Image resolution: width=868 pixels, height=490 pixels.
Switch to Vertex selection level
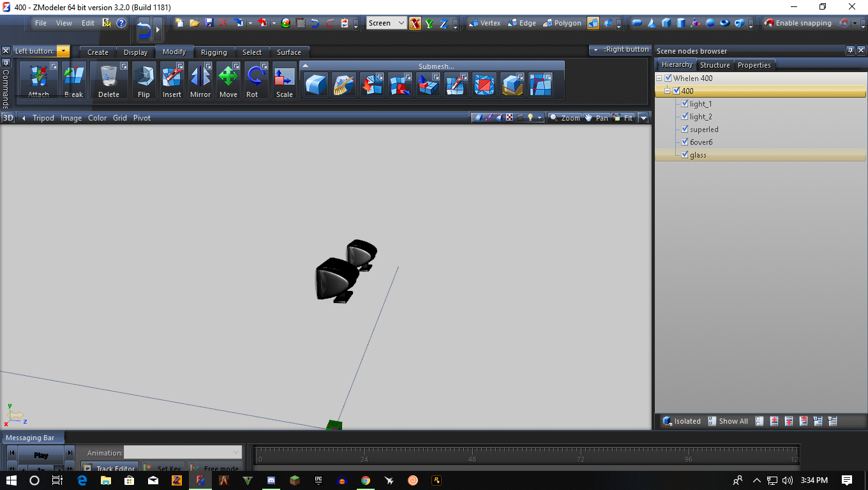coord(484,23)
